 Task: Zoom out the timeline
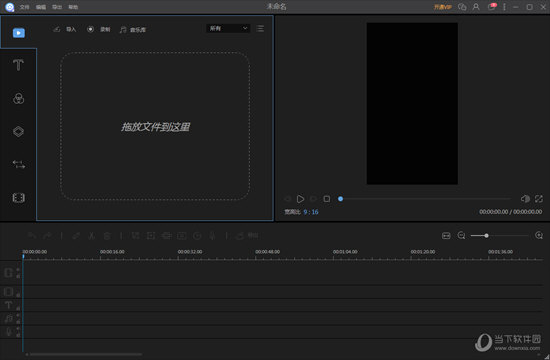coord(462,235)
